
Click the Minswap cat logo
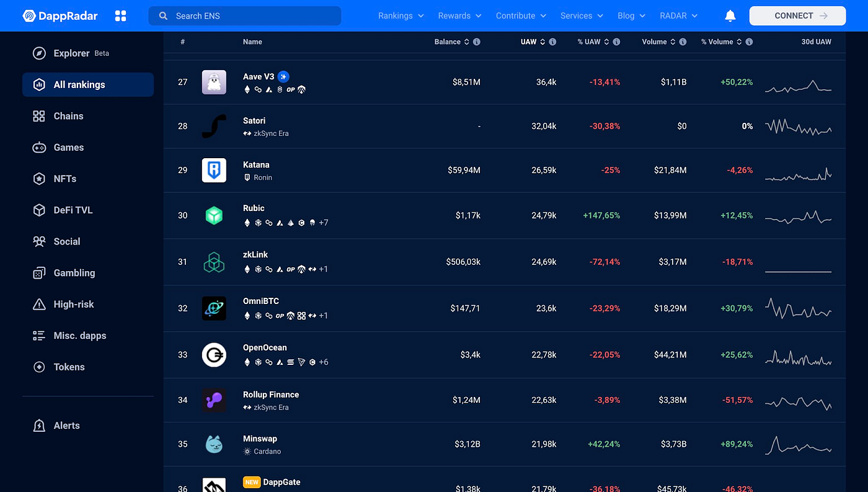[x=214, y=444]
